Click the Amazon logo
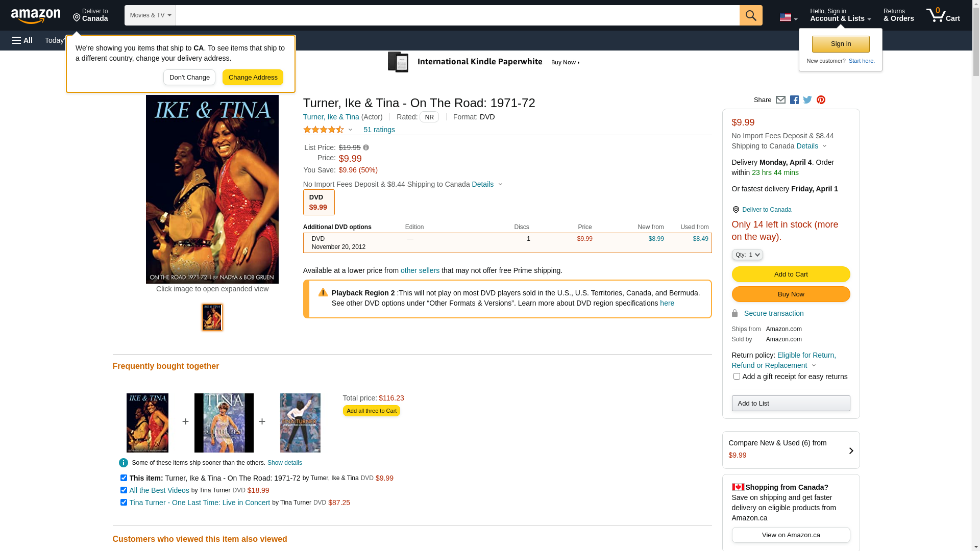 (x=36, y=16)
